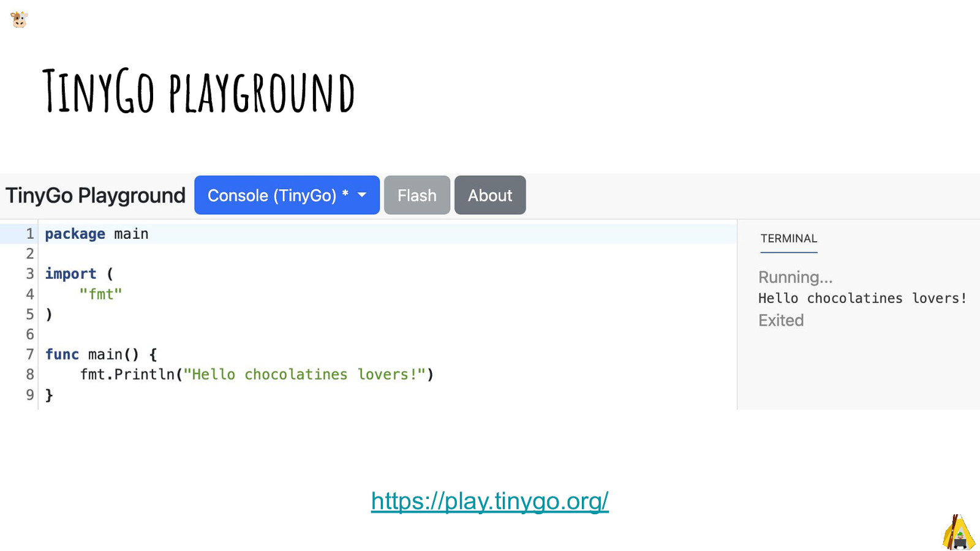The image size is (980, 551).
Task: Click the "Running..." terminal message
Action: [x=796, y=277]
